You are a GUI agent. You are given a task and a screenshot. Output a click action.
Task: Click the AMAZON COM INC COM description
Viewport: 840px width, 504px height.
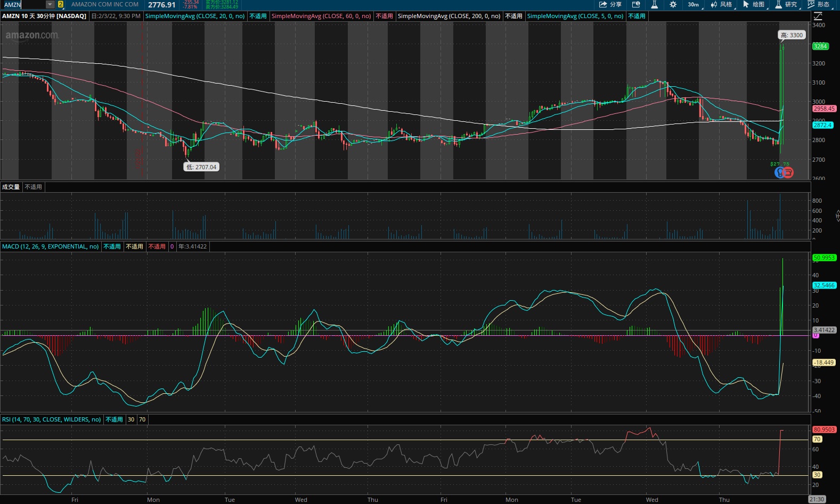[105, 4]
